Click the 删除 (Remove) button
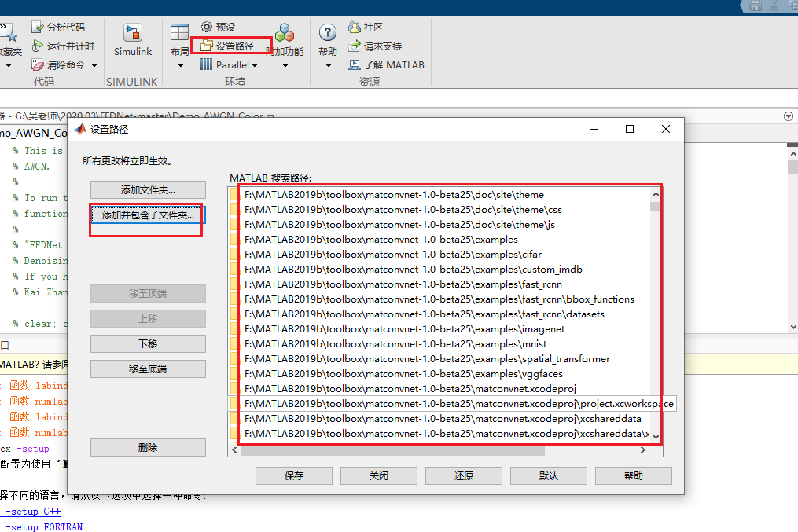The width and height of the screenshot is (798, 532). click(147, 447)
